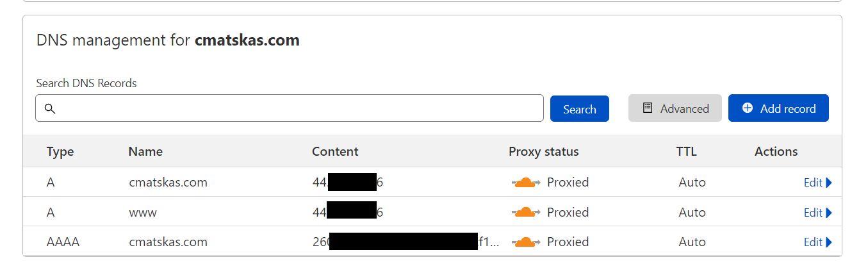868x266 pixels.
Task: Open Advanced DNS options
Action: [x=675, y=108]
